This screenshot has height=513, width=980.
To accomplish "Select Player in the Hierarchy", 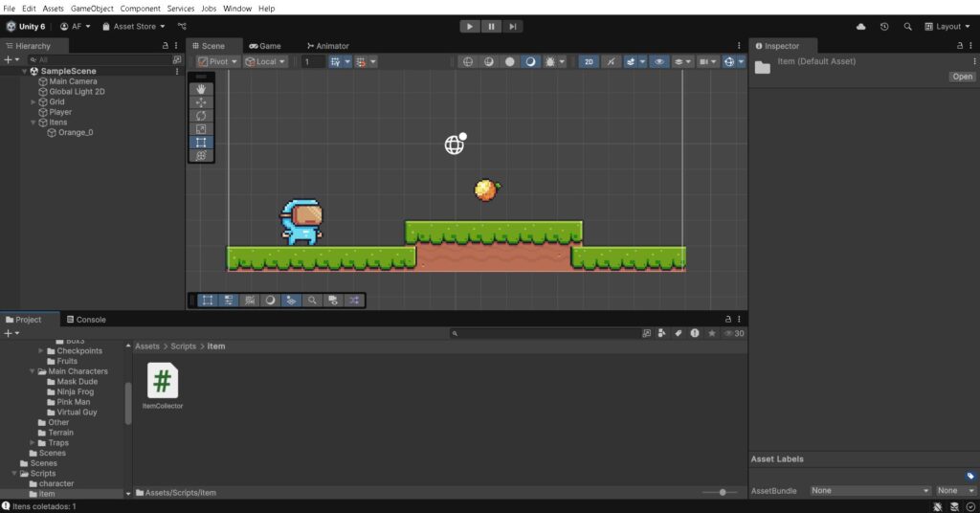I will (x=60, y=112).
